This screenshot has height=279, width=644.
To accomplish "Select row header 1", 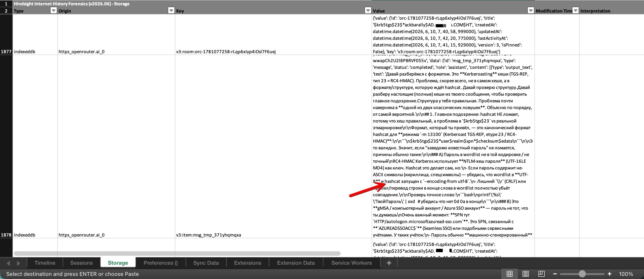I will click(6, 4).
